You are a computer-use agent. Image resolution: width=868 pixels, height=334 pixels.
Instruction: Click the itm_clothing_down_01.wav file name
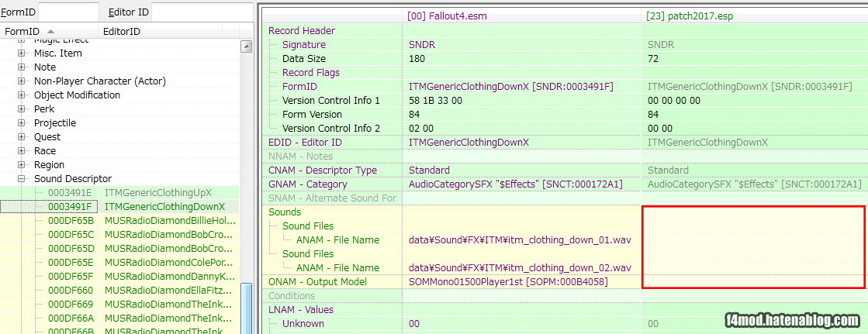[520, 240]
